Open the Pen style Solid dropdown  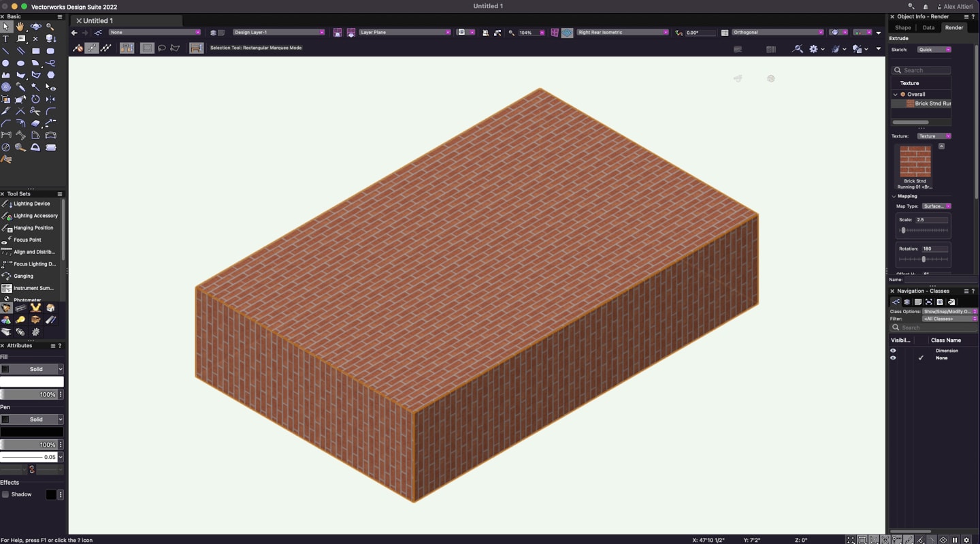[32, 419]
